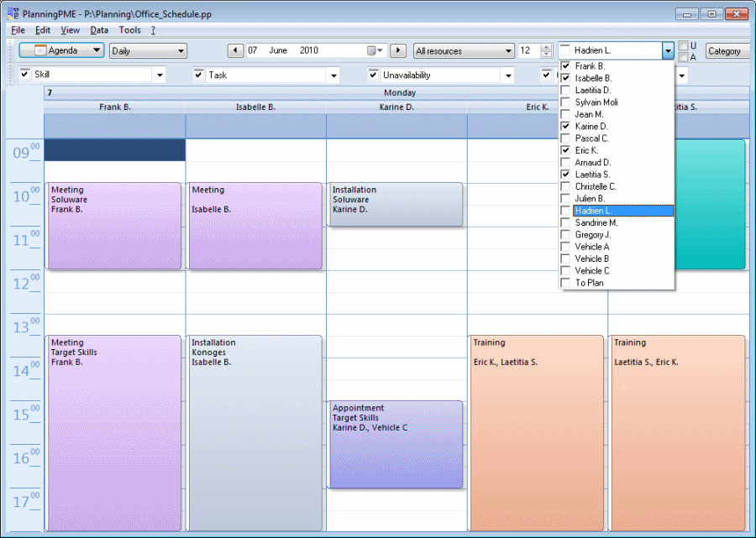Check Pascal C. in resource list

coord(565,138)
